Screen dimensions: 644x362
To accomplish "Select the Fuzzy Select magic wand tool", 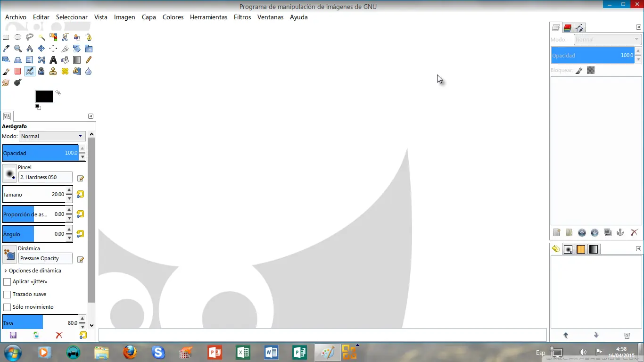I will 41,37.
